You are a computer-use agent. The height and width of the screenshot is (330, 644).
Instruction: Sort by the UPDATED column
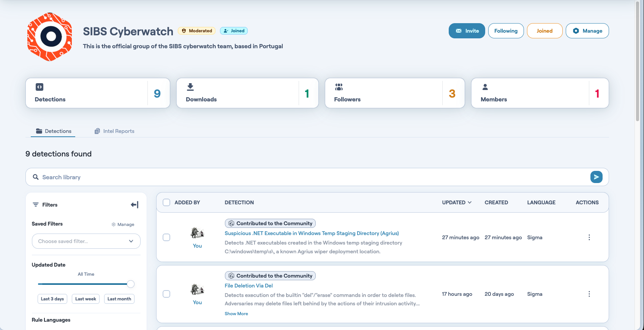click(x=457, y=202)
